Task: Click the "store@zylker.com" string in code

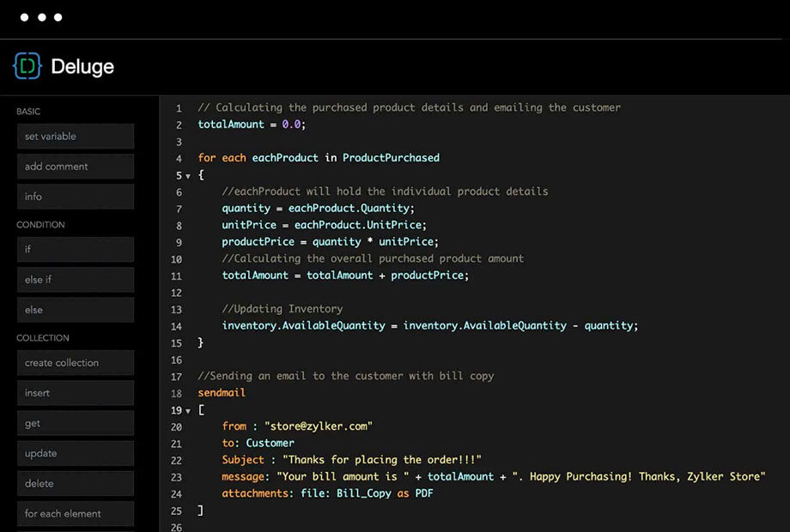Action: [318, 426]
